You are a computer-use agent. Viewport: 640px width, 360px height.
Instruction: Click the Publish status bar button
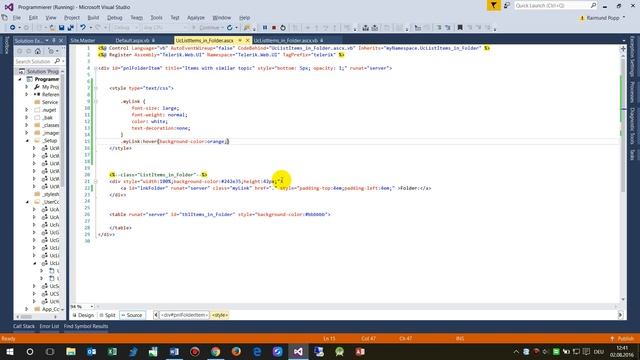pyautogui.click(x=622, y=338)
